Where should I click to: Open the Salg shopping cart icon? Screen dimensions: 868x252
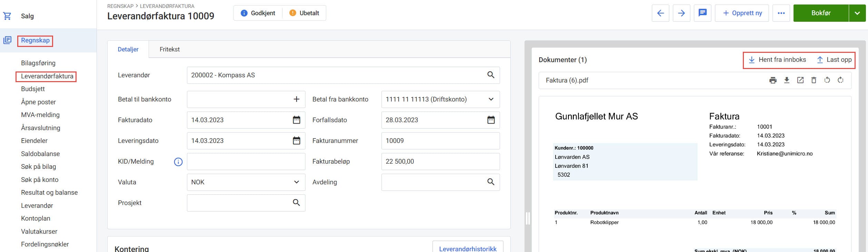point(7,16)
